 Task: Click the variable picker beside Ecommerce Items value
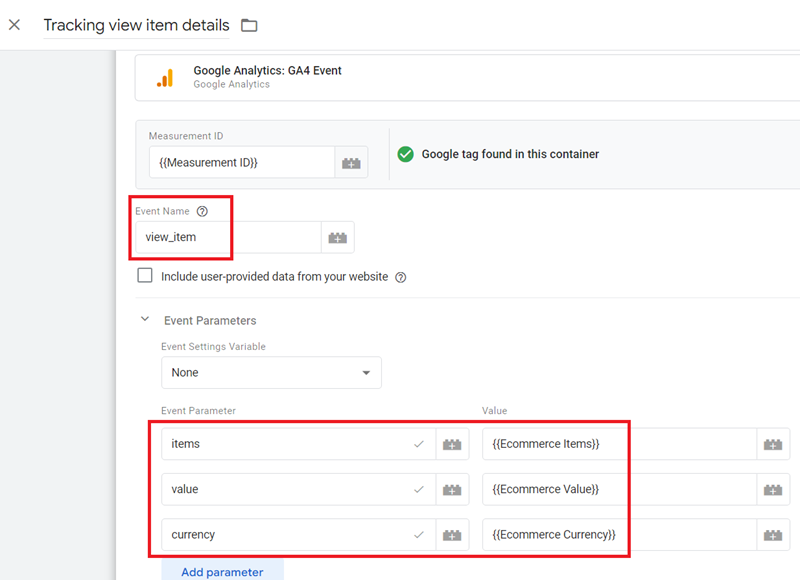coord(775,443)
